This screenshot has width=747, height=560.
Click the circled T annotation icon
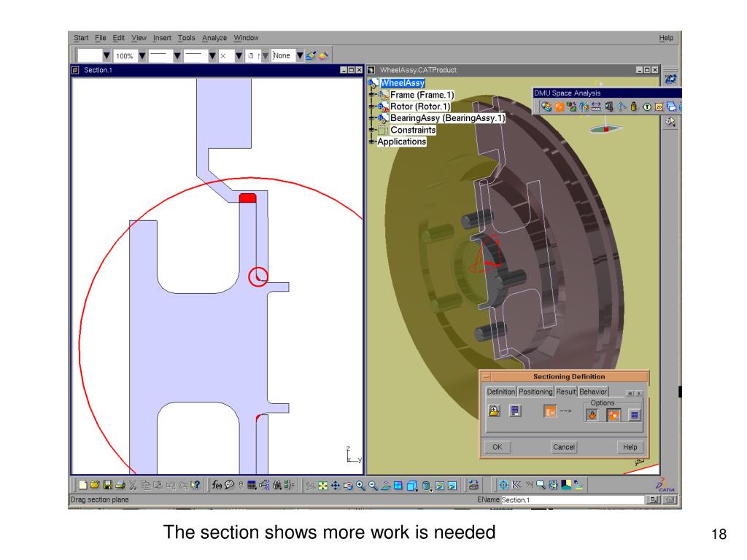[x=646, y=107]
